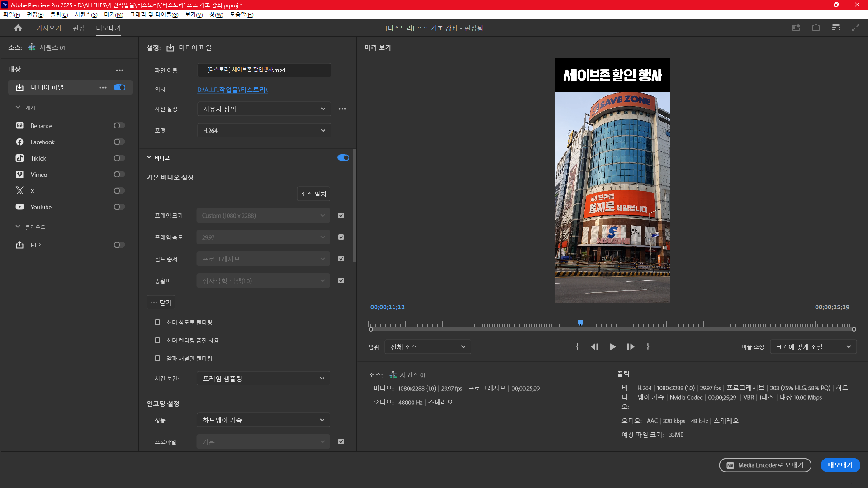Set the out point in preview

pyautogui.click(x=648, y=347)
